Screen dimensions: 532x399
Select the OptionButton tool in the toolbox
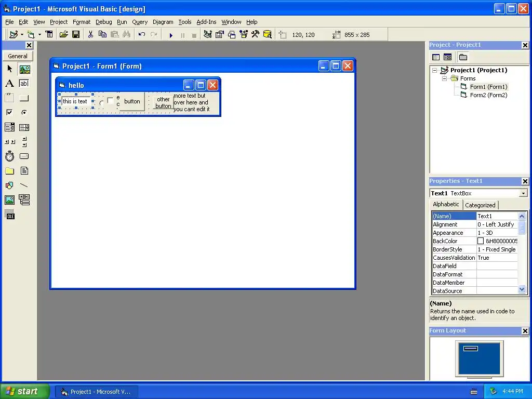(24, 112)
